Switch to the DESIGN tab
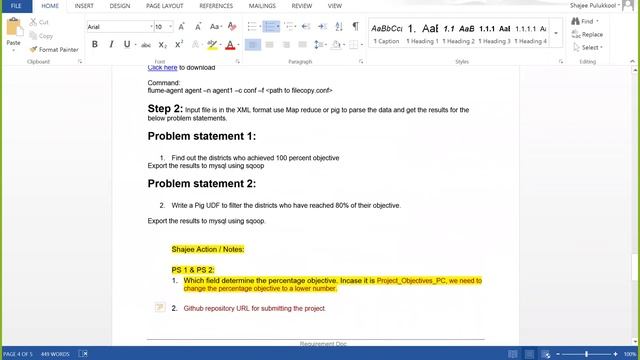640x360 pixels. point(120,6)
